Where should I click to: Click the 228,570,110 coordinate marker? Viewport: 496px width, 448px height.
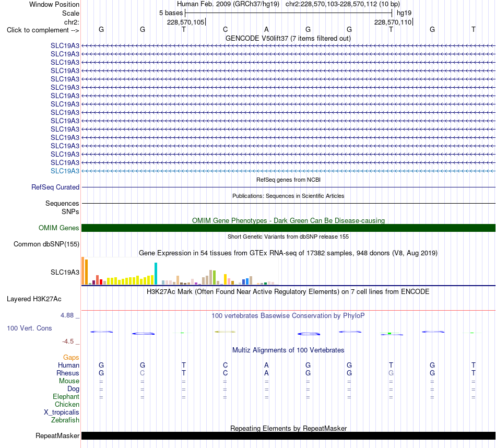(393, 22)
